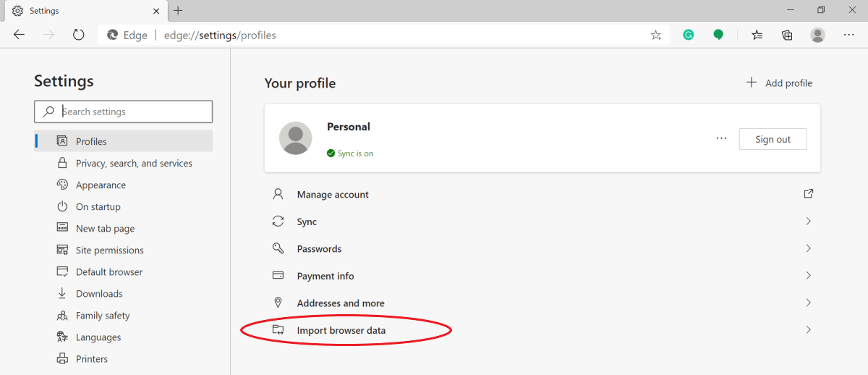This screenshot has width=868, height=375.
Task: Open the Collections icon
Action: point(788,35)
